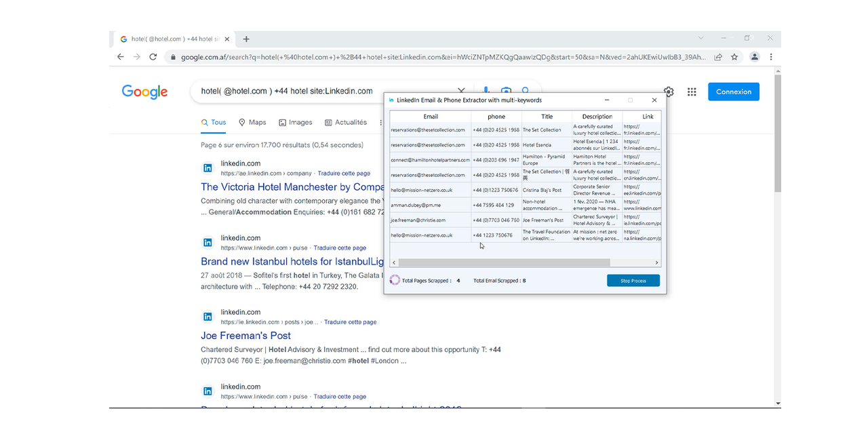
Task: Go back using the browser back arrow
Action: 121,57
